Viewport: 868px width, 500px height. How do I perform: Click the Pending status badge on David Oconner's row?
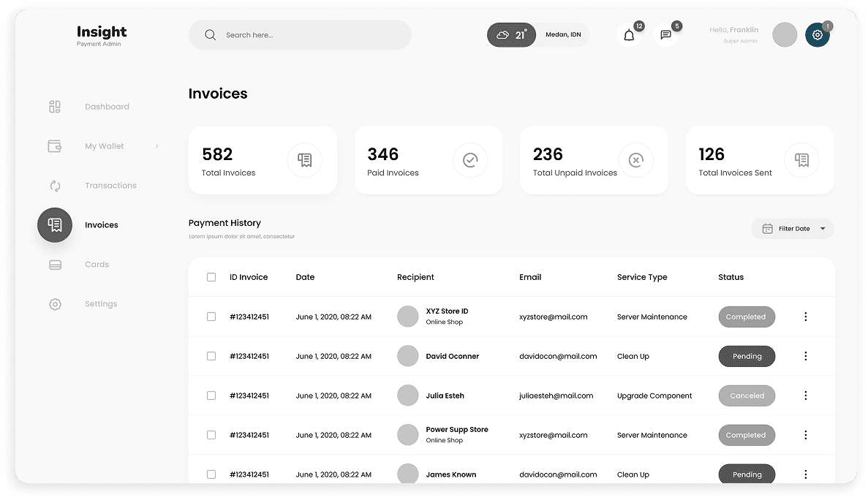[x=747, y=356]
